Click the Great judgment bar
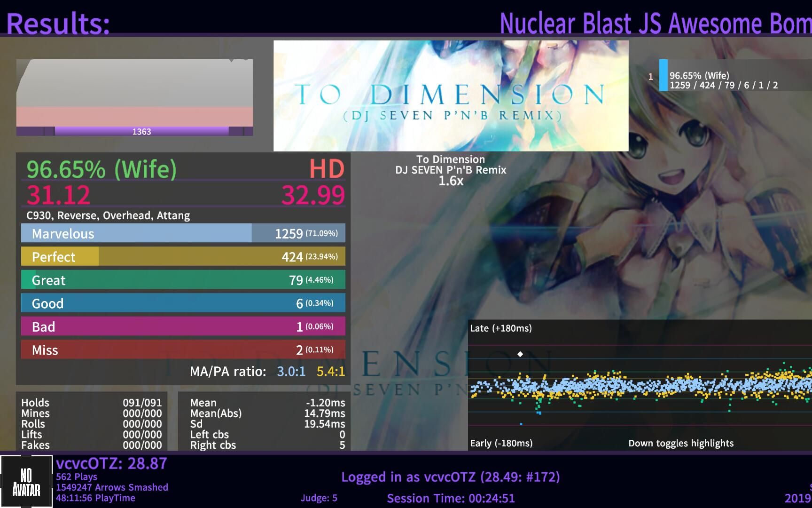The image size is (812, 508). (x=183, y=280)
